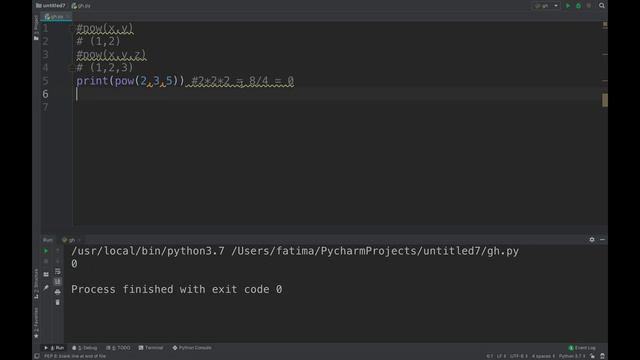This screenshot has height=360, width=640.
Task: Open the line separator LF selector
Action: [501, 356]
